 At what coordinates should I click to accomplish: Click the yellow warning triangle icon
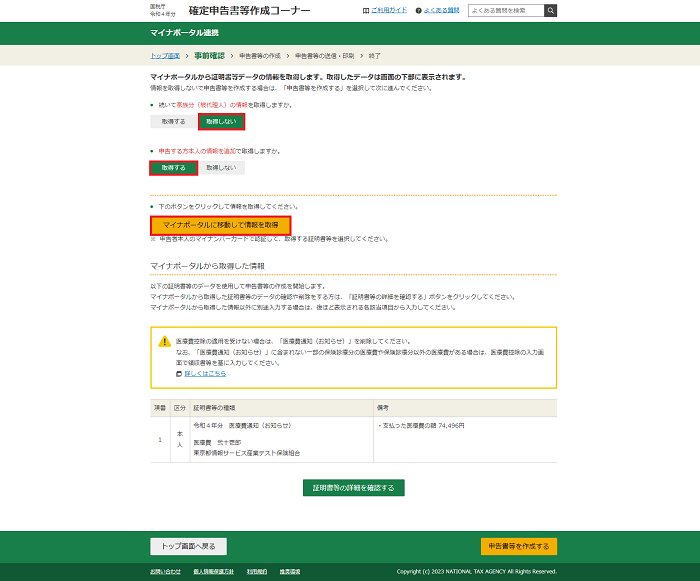tap(164, 342)
